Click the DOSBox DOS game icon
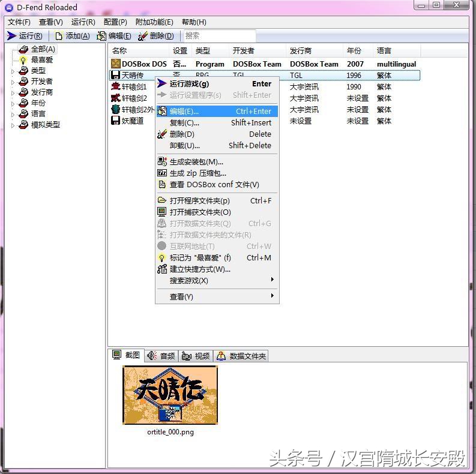Screen dimensions: 476x474 (x=116, y=64)
